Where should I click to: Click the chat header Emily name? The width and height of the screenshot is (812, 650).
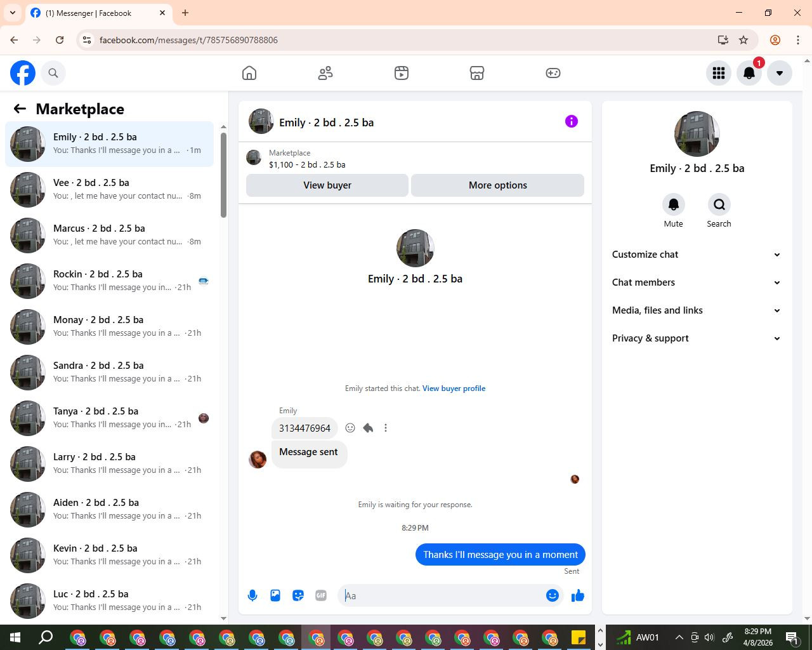click(x=327, y=123)
